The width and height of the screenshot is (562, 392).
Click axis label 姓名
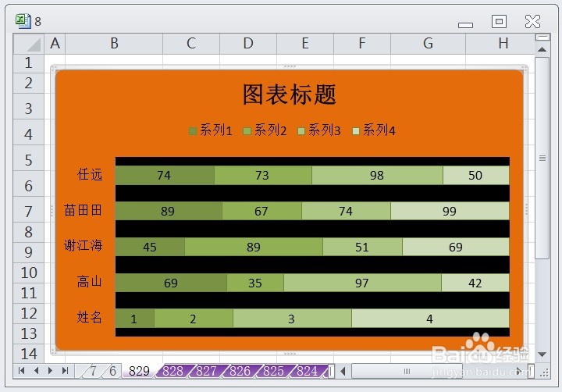point(90,317)
